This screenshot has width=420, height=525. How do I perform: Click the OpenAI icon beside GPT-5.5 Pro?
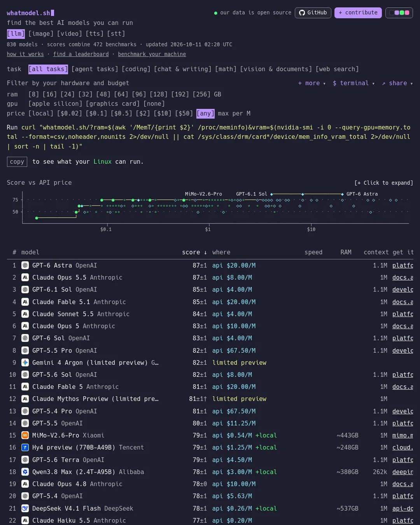25,351
